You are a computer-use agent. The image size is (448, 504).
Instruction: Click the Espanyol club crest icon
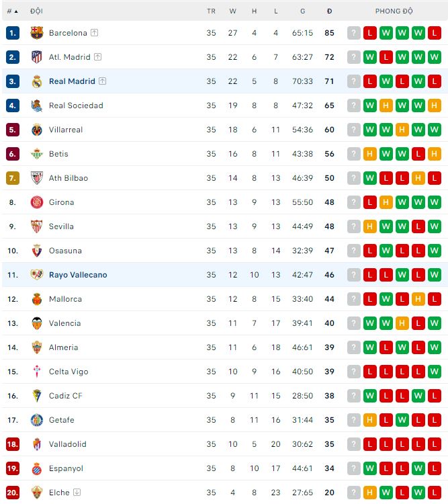coord(37,468)
